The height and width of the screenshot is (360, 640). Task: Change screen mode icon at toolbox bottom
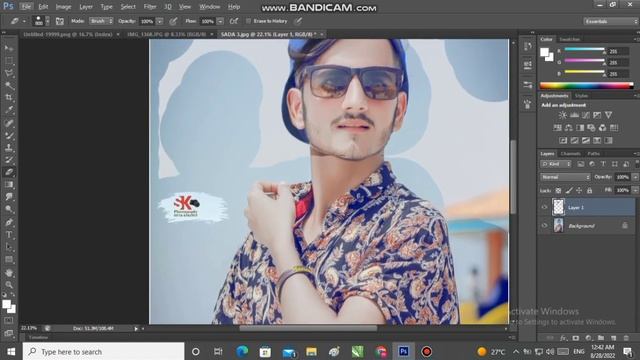pos(9,333)
